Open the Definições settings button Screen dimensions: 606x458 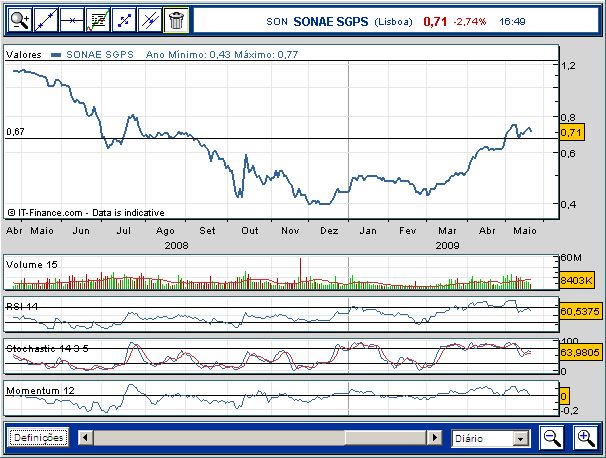pos(39,438)
